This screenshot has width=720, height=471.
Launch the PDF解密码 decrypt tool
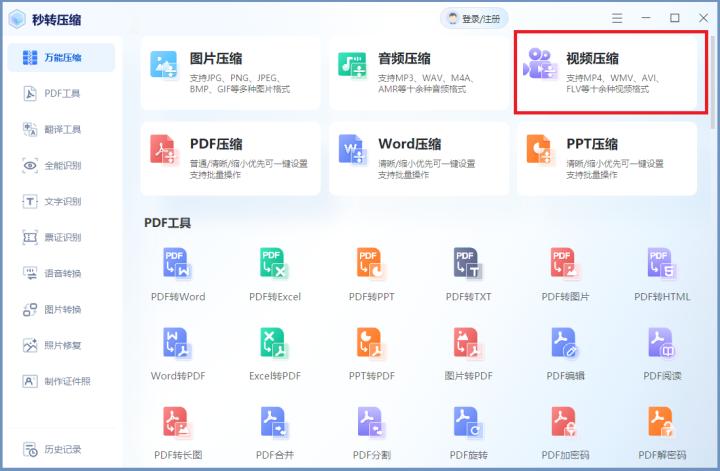coord(662,433)
